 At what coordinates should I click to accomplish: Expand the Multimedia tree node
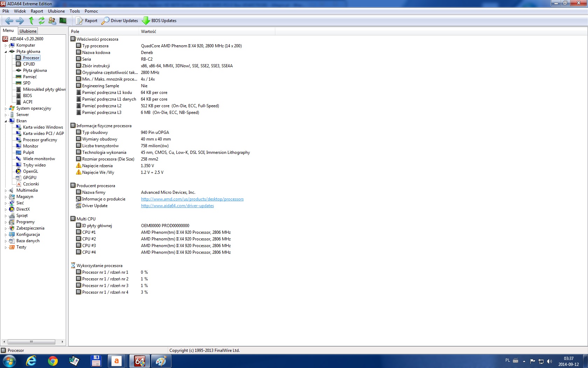click(6, 191)
